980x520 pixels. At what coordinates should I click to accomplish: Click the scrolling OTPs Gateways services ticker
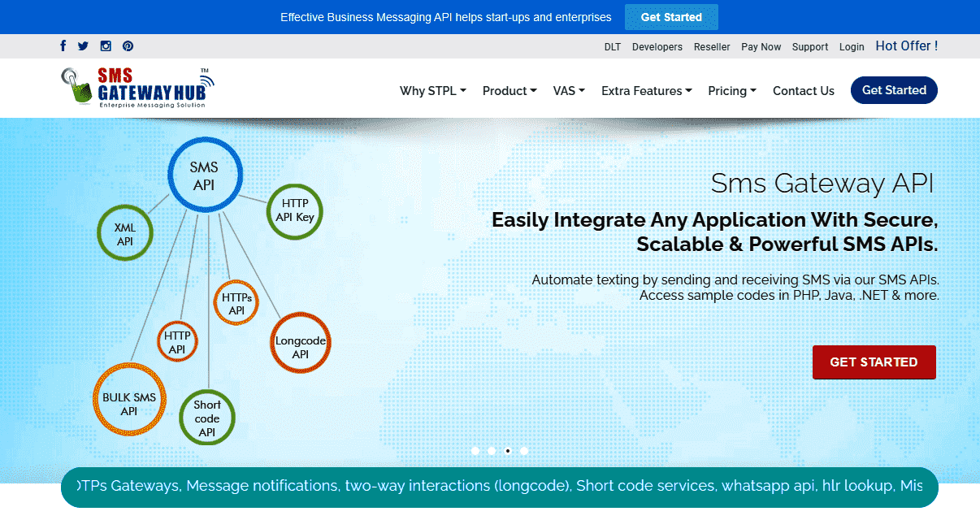pyautogui.click(x=500, y=487)
